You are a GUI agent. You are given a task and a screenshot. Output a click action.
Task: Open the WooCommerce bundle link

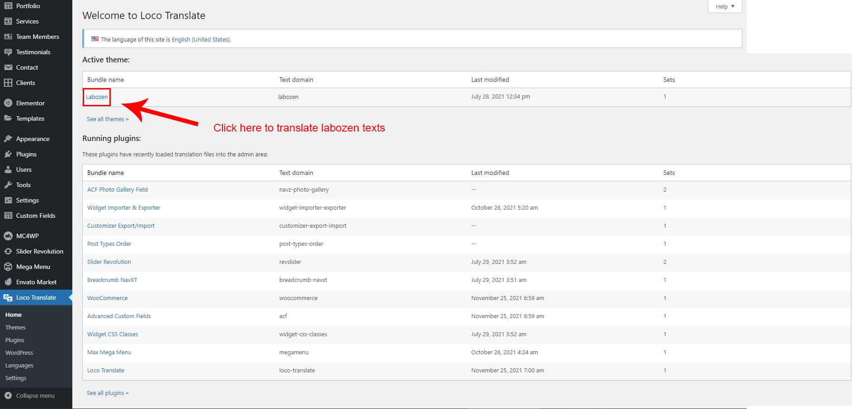click(x=107, y=298)
